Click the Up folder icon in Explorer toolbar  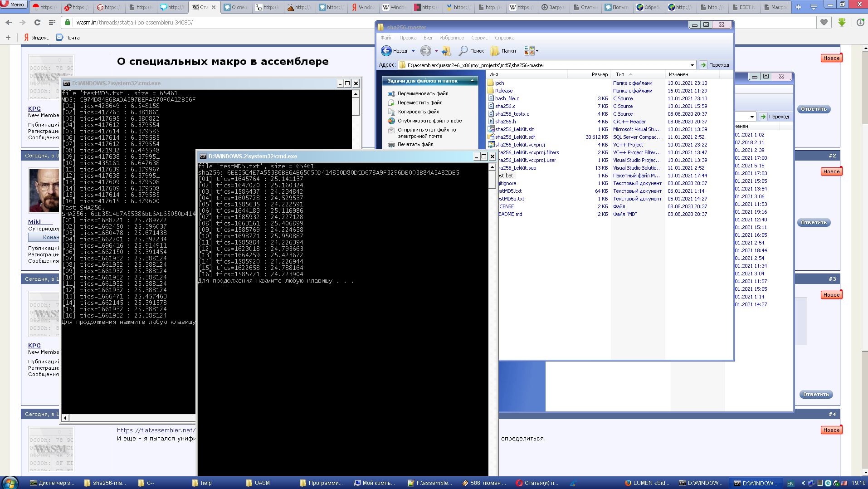[x=446, y=51]
